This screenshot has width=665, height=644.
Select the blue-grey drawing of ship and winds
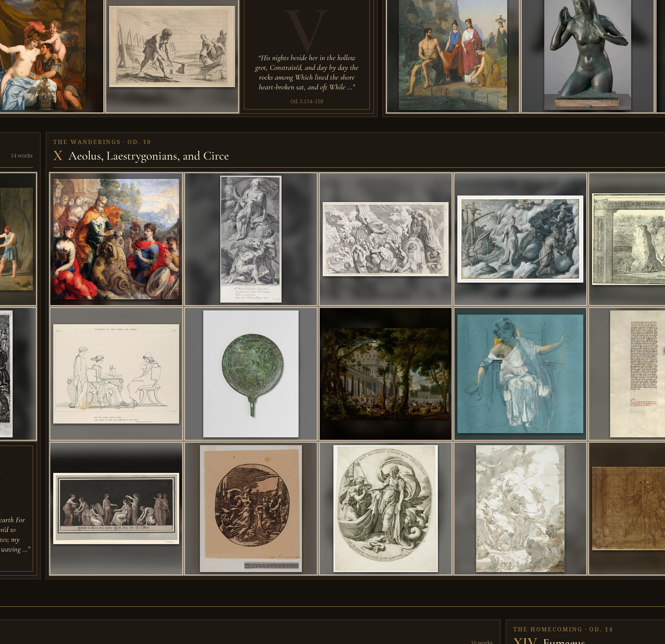click(x=520, y=239)
